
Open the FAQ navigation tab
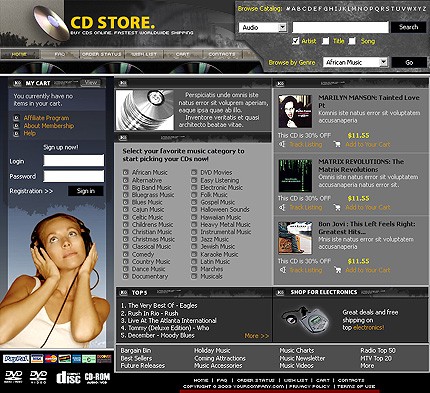(60, 54)
